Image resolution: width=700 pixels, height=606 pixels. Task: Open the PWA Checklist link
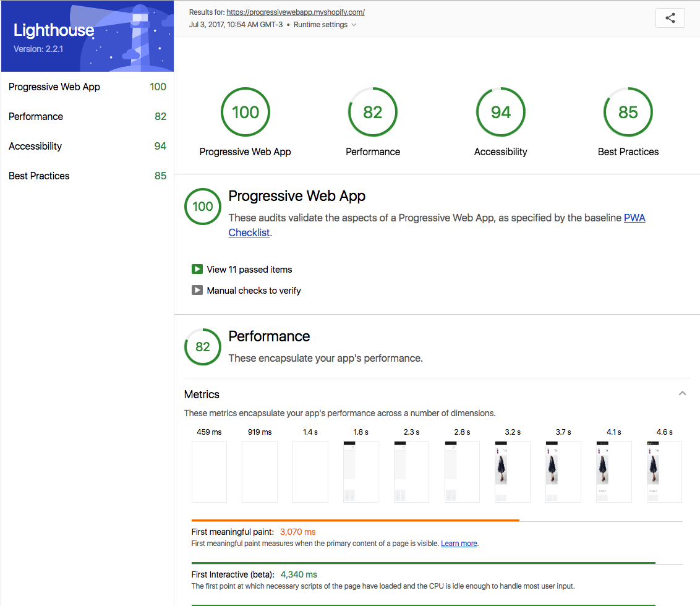click(x=634, y=218)
